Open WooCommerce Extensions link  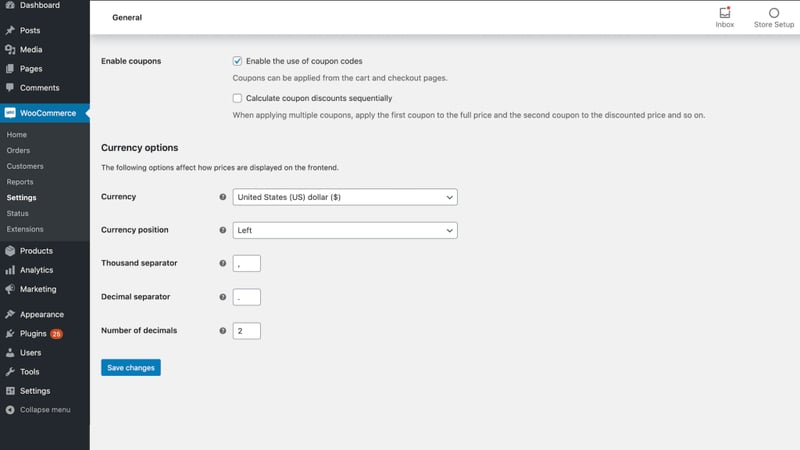coord(25,229)
